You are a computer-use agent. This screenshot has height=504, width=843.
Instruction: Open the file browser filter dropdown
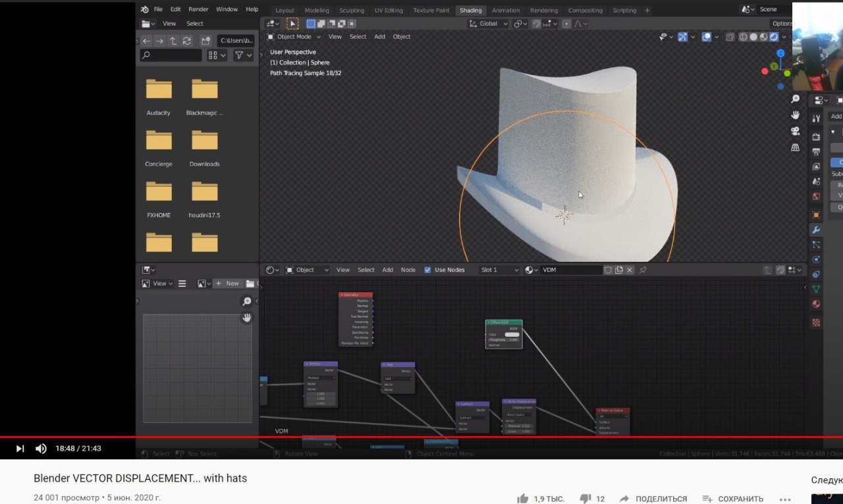pos(243,56)
